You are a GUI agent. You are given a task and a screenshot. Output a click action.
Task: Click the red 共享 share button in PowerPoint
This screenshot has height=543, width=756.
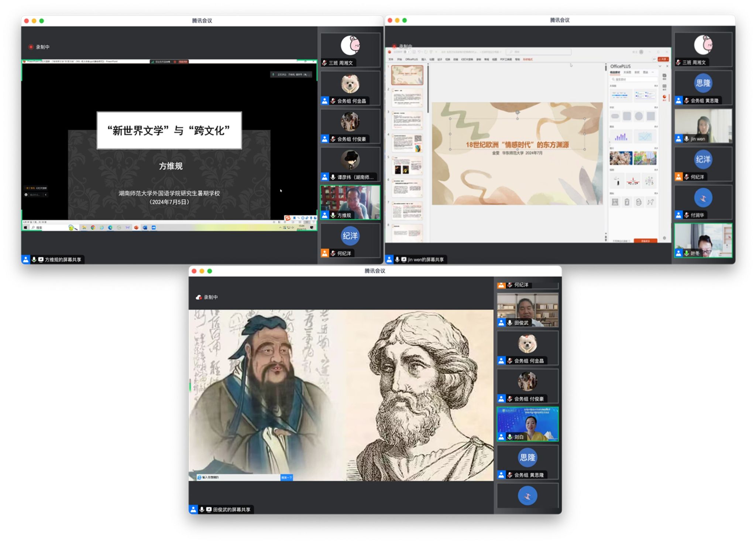tap(663, 59)
